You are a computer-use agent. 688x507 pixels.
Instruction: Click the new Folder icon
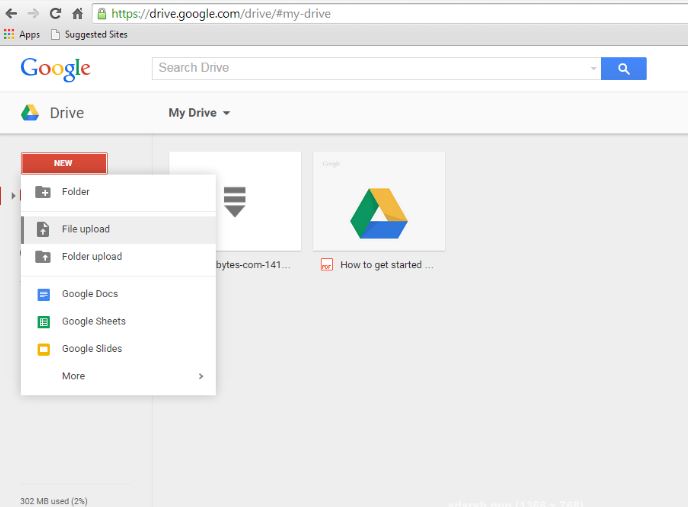(x=43, y=192)
